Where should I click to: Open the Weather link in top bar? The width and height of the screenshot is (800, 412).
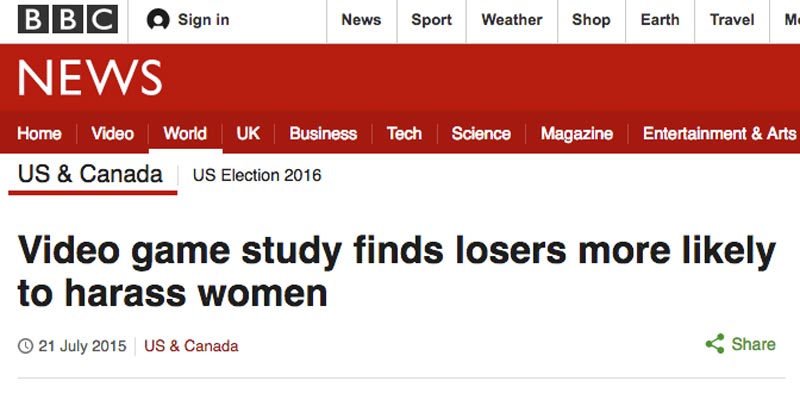[512, 20]
